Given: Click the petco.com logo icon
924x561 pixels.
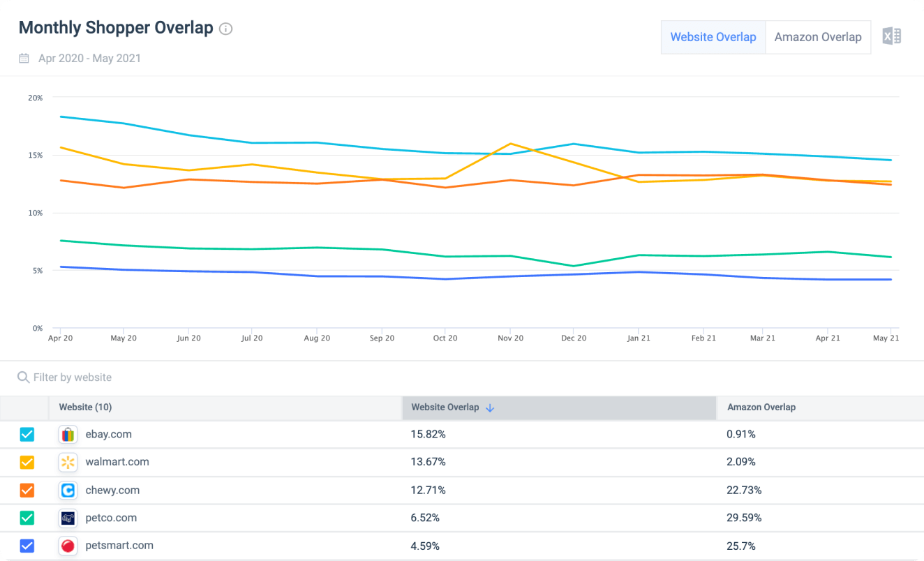Looking at the screenshot, I should pos(68,518).
